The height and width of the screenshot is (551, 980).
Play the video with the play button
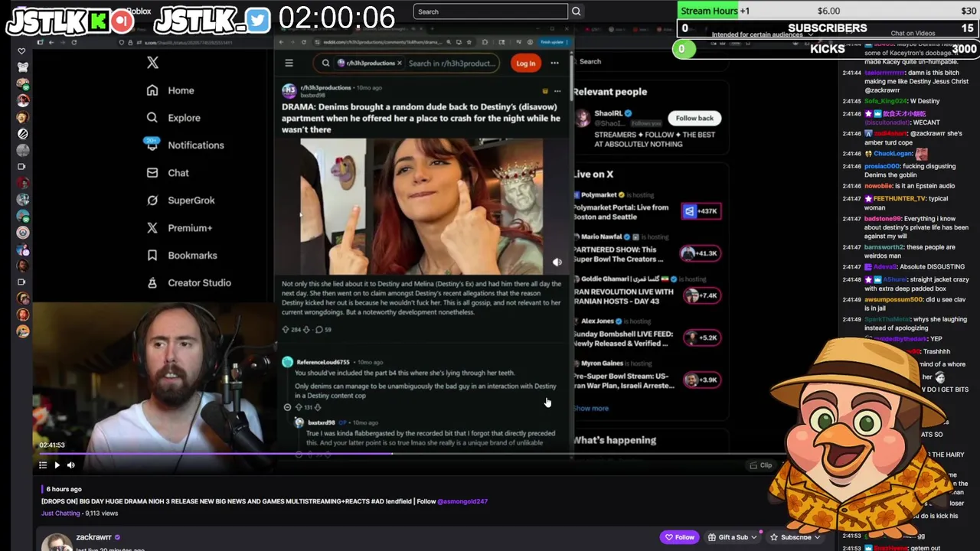[57, 465]
